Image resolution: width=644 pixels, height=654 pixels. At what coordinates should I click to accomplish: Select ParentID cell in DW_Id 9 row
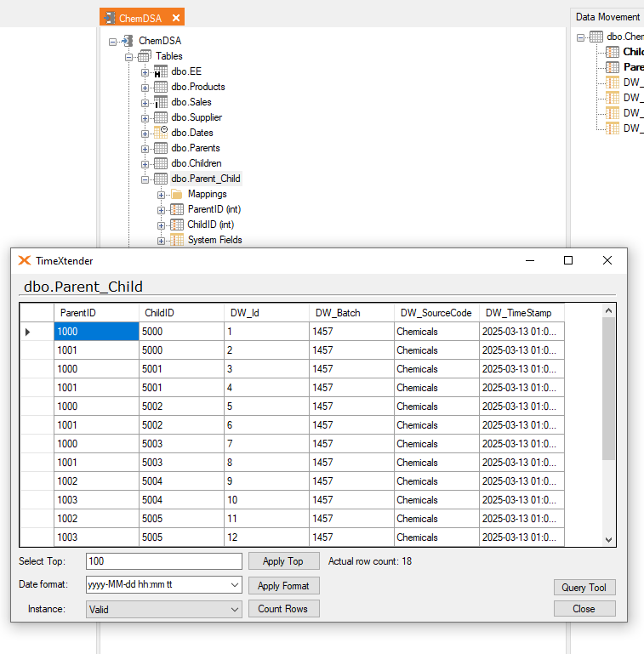click(96, 481)
